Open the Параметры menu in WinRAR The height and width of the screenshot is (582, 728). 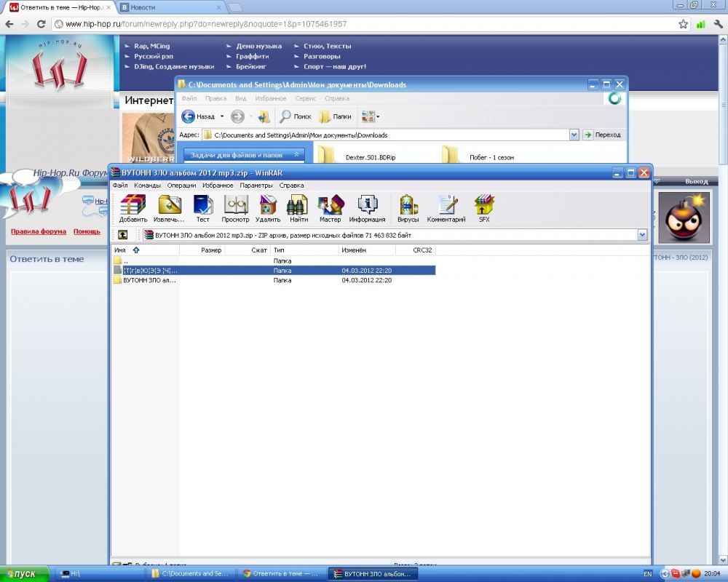[256, 186]
